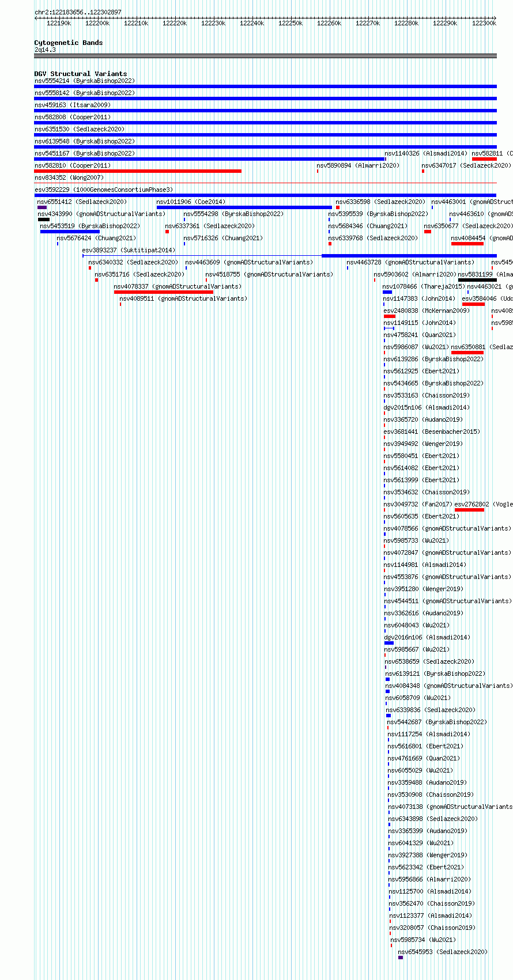
Task: Click nsv5554298 (ByrskaBishop2022) label
Action: pyautogui.click(x=234, y=214)
